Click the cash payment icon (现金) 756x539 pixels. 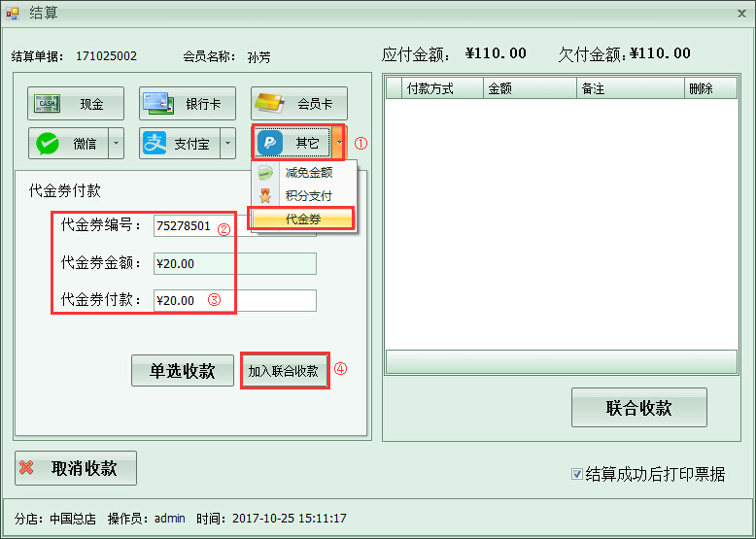[x=47, y=104]
